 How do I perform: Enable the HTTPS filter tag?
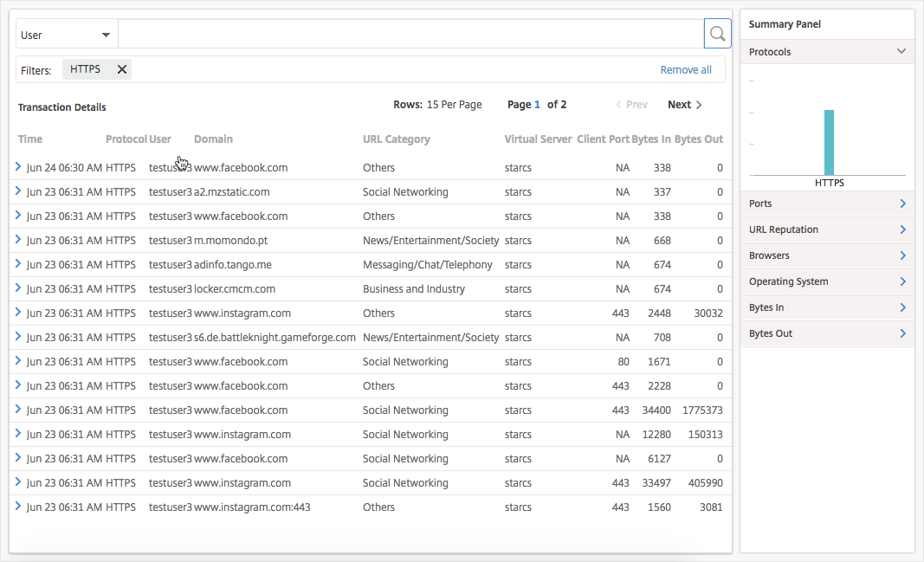pos(87,68)
